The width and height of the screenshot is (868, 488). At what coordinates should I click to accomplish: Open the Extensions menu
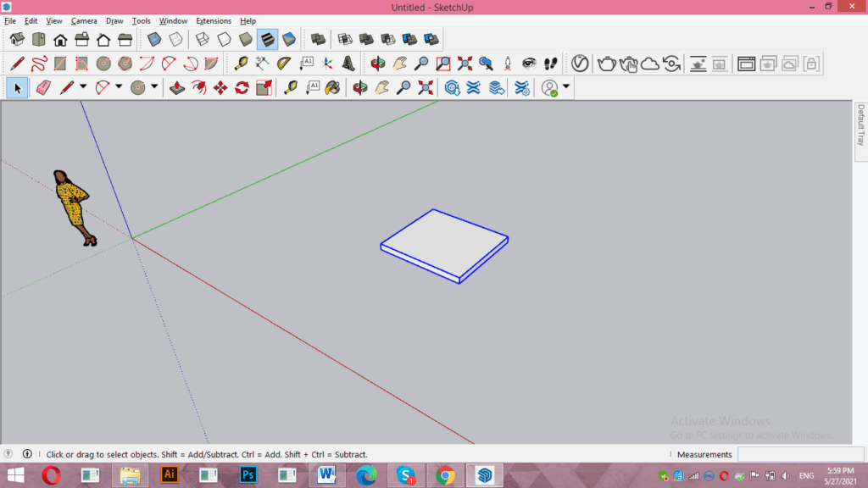(214, 20)
